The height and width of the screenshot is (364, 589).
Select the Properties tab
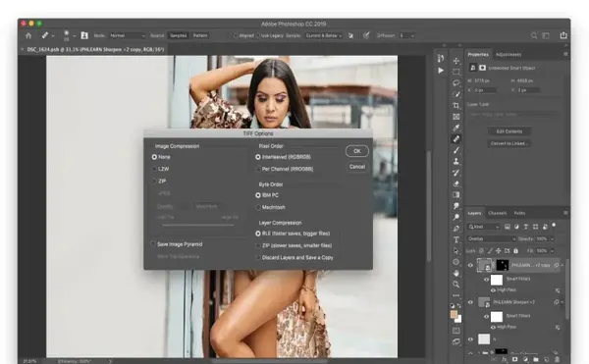click(x=478, y=55)
